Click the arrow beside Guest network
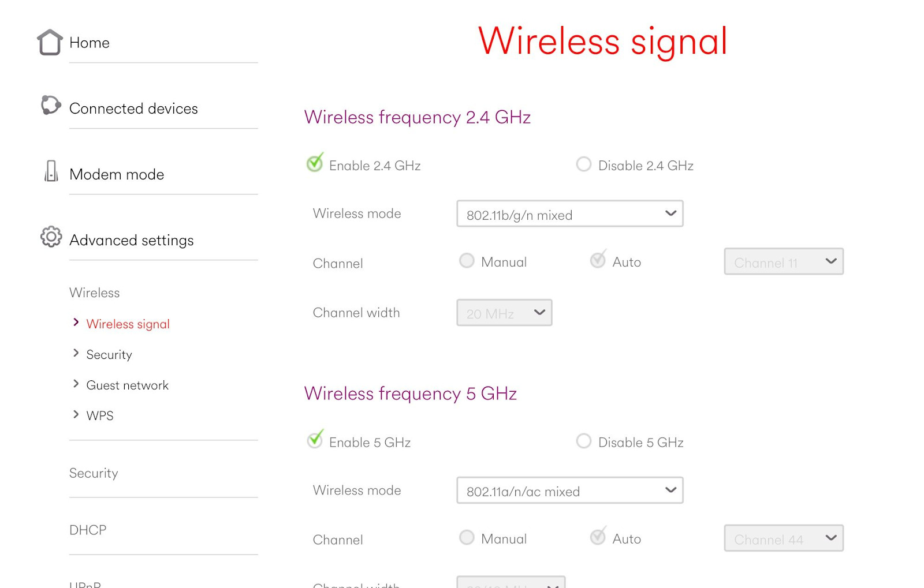The image size is (924, 588). (x=76, y=384)
